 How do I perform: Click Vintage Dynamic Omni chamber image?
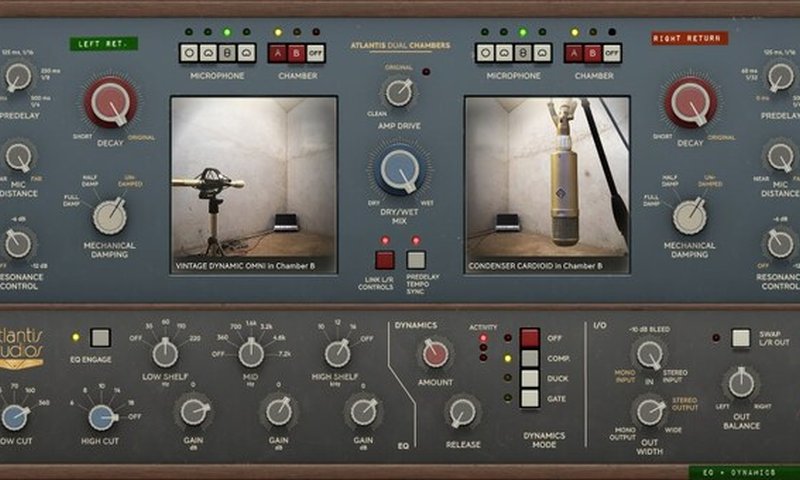254,185
